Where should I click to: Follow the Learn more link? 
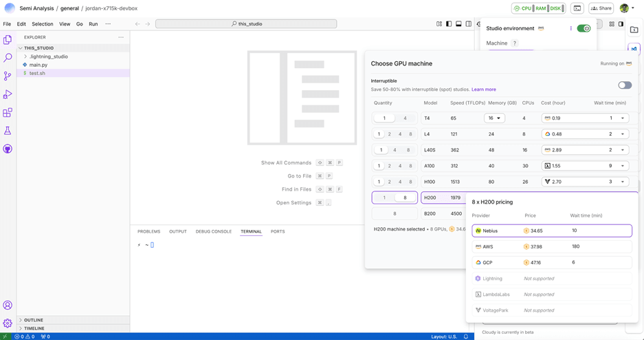(483, 89)
